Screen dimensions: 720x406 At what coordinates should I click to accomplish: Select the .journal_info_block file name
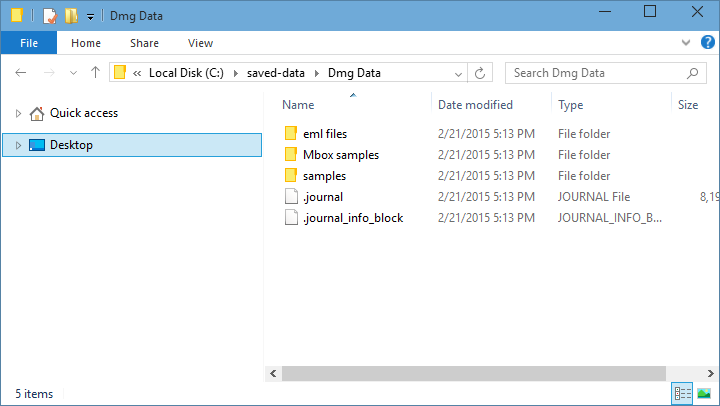(x=353, y=218)
